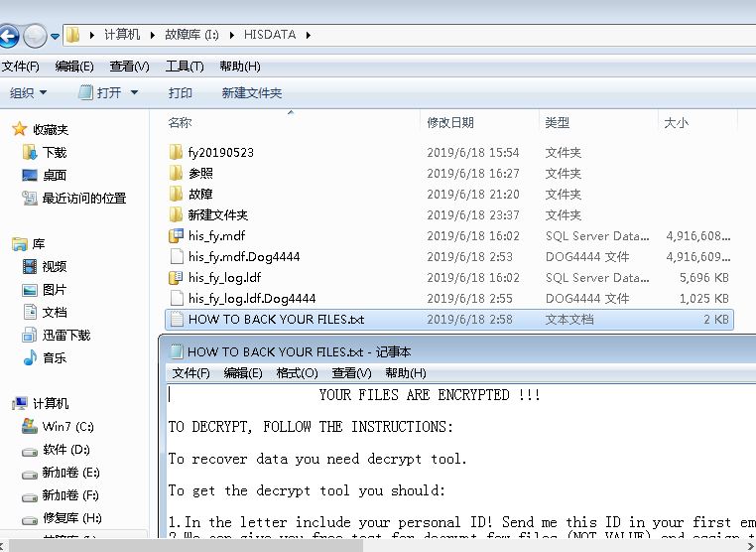Select the his_fy.mdf database file icon

coord(177,236)
